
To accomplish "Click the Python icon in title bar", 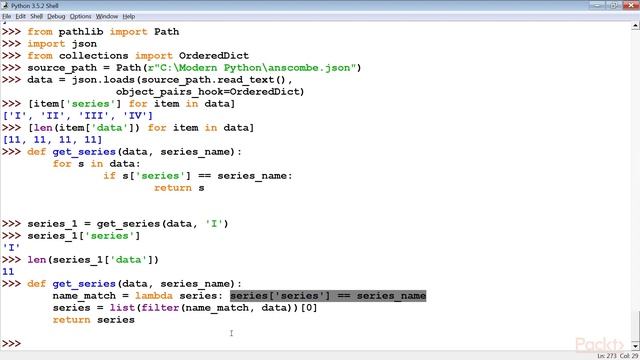I will [5, 6].
